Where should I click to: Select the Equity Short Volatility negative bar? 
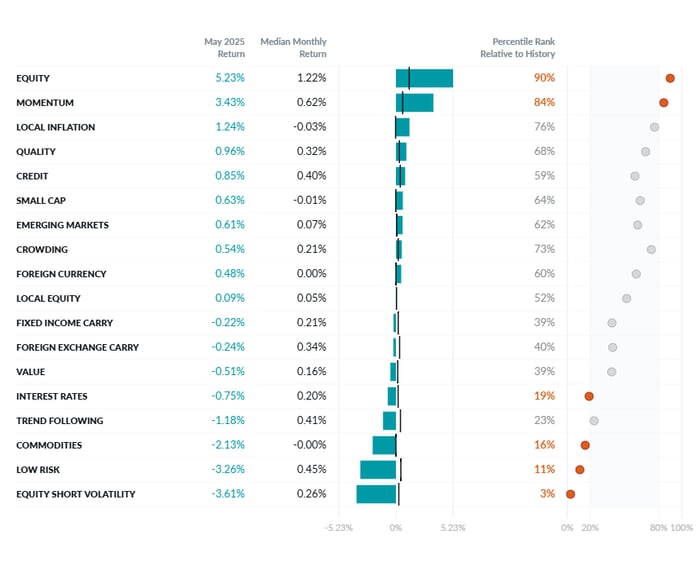[376, 494]
